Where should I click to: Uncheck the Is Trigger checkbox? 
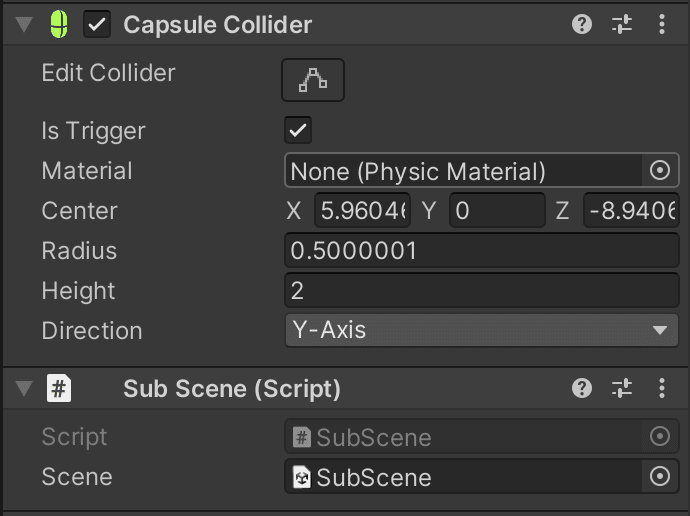[x=298, y=130]
